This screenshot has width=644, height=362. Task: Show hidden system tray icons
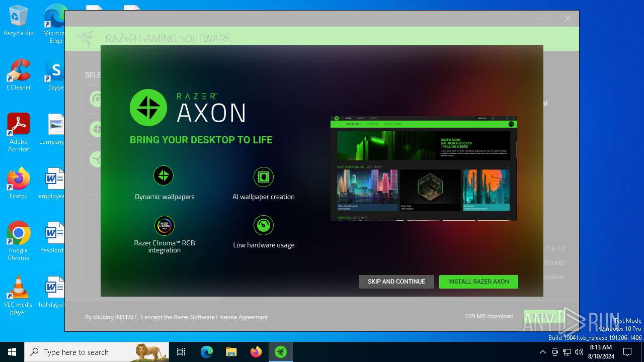[x=542, y=352]
